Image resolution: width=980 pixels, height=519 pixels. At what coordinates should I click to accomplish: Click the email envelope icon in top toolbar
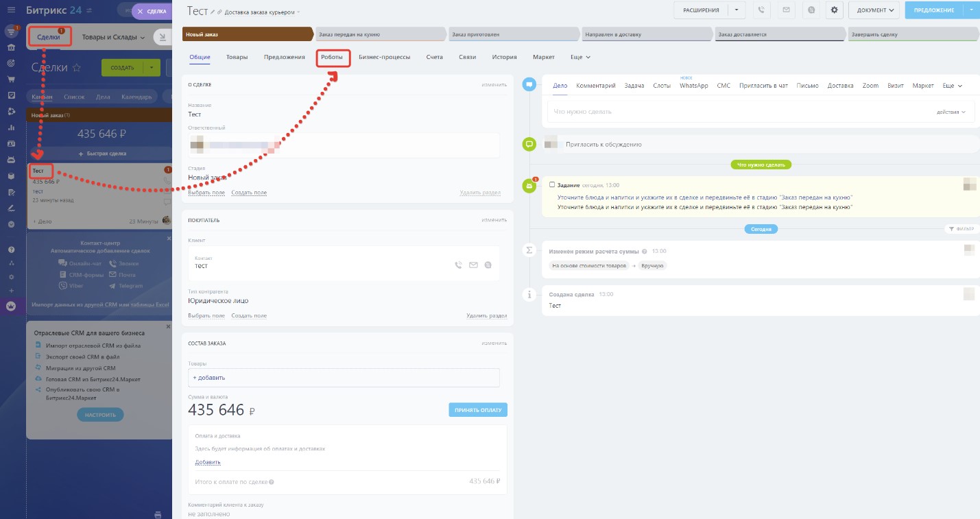pos(786,10)
